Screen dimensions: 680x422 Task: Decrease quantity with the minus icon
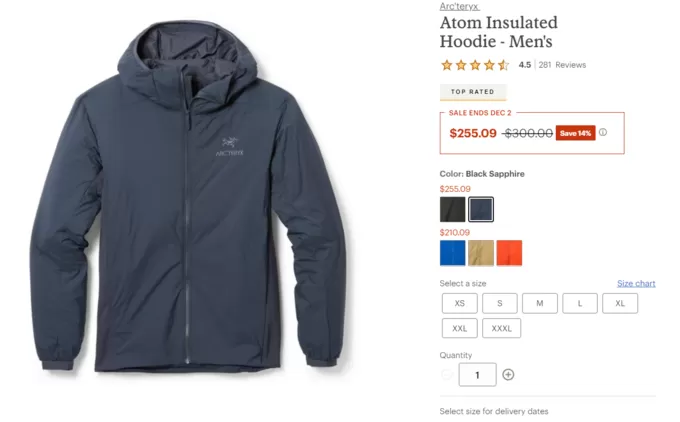(x=447, y=375)
